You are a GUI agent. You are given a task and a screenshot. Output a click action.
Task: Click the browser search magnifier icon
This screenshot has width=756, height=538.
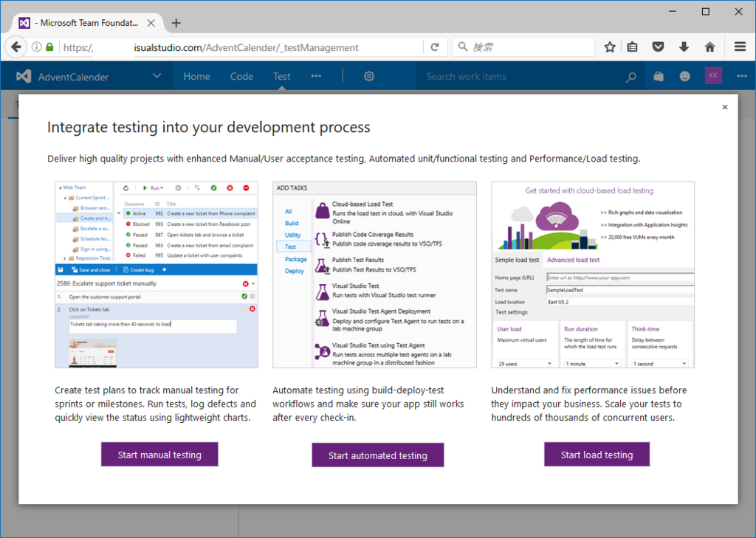click(x=462, y=46)
